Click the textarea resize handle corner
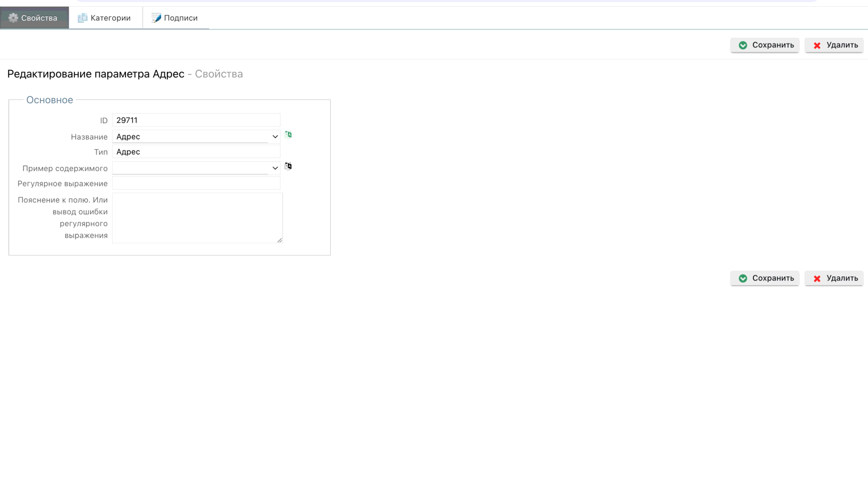 (x=280, y=240)
